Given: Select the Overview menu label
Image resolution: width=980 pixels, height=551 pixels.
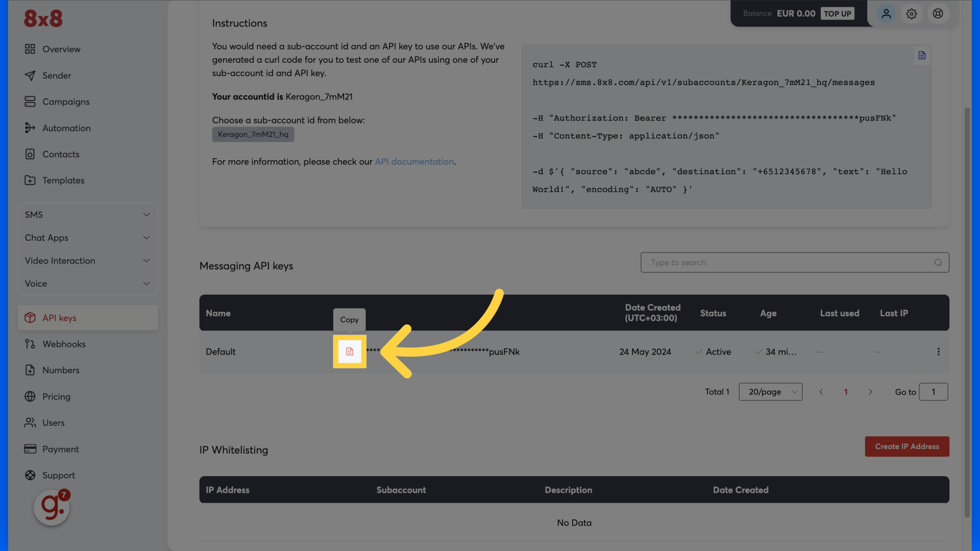Looking at the screenshot, I should (61, 49).
